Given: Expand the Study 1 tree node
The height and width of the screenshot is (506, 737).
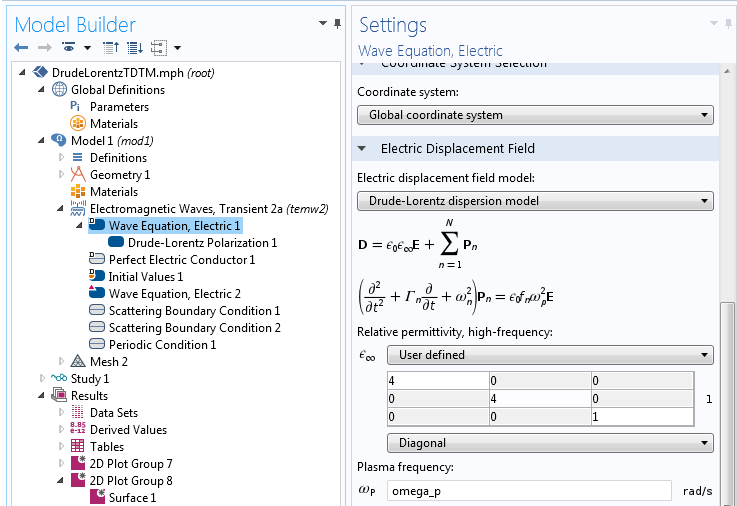Looking at the screenshot, I should 42,379.
